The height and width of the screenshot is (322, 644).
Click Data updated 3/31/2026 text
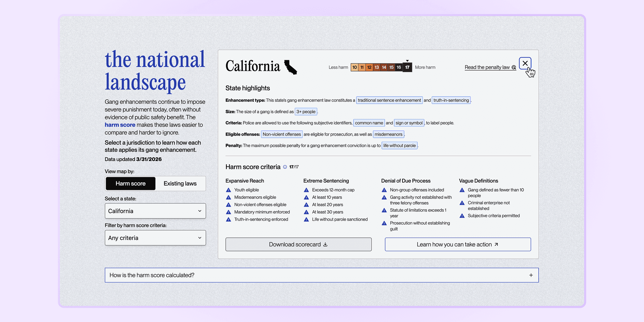[133, 159]
